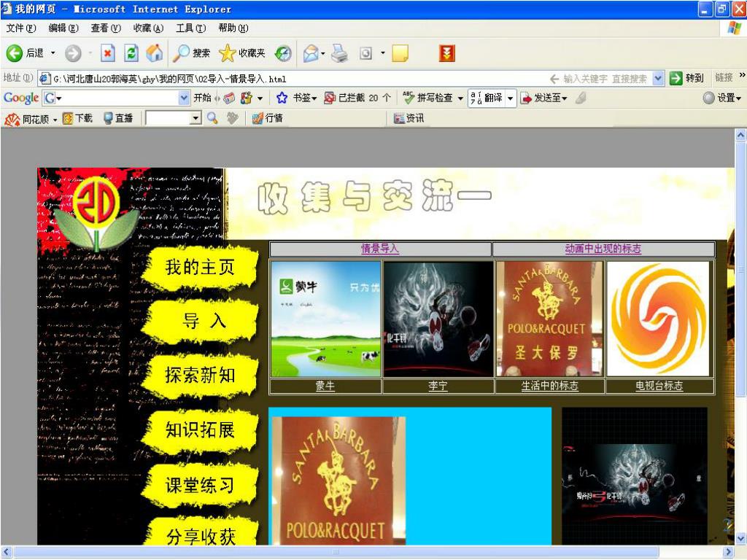
Task: Click Google toolbar bookmark star icon
Action: [282, 98]
